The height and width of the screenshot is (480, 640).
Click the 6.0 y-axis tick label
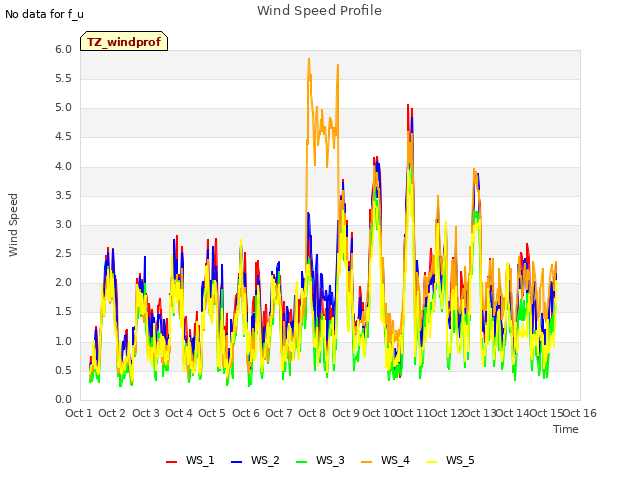(63, 50)
